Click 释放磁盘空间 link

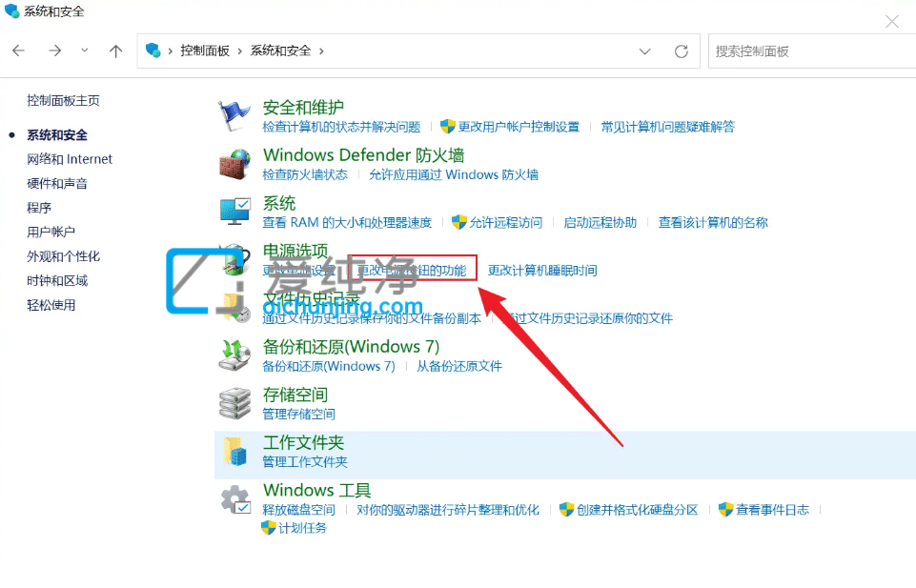tap(298, 510)
